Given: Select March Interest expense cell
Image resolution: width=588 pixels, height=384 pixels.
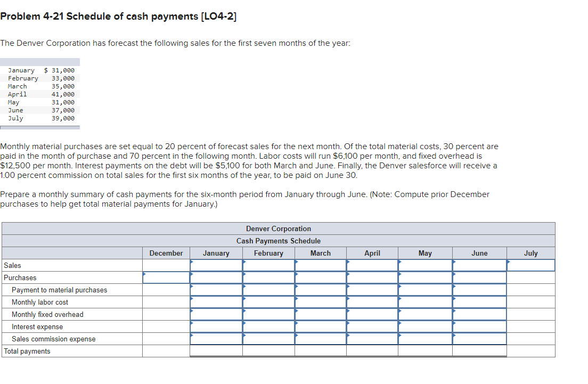Looking at the screenshot, I should (x=321, y=326).
